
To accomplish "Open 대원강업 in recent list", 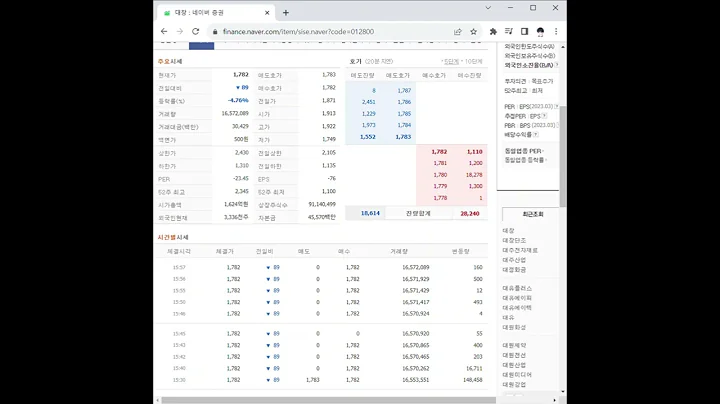I will [x=514, y=385].
